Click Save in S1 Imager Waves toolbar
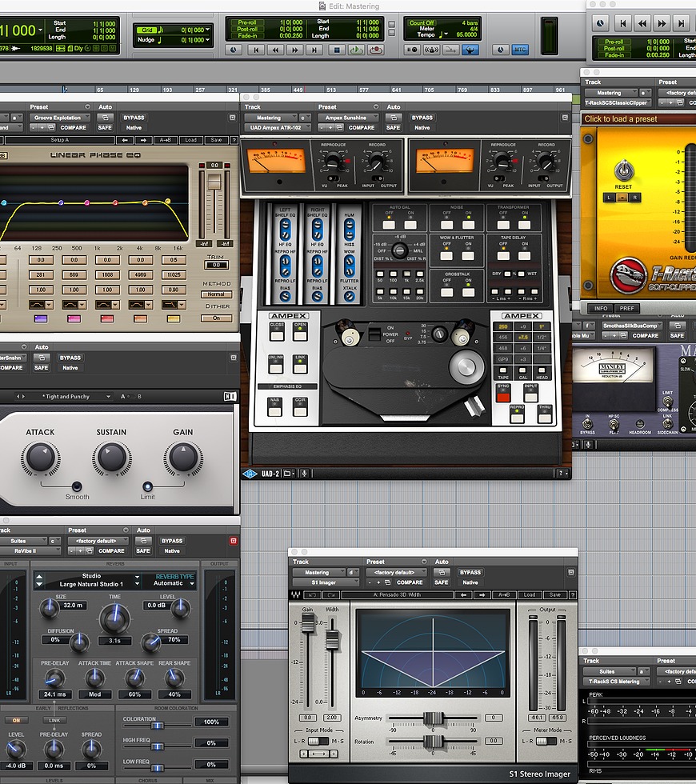The image size is (696, 784). tap(555, 595)
